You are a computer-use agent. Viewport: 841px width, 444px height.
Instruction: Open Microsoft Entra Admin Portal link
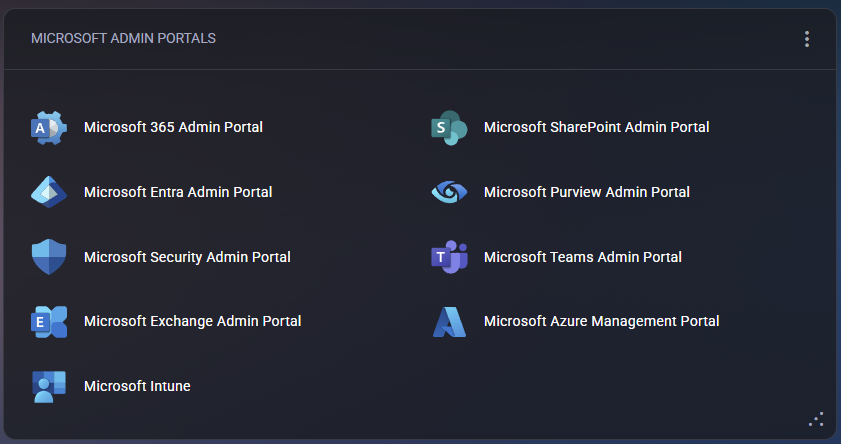[178, 192]
